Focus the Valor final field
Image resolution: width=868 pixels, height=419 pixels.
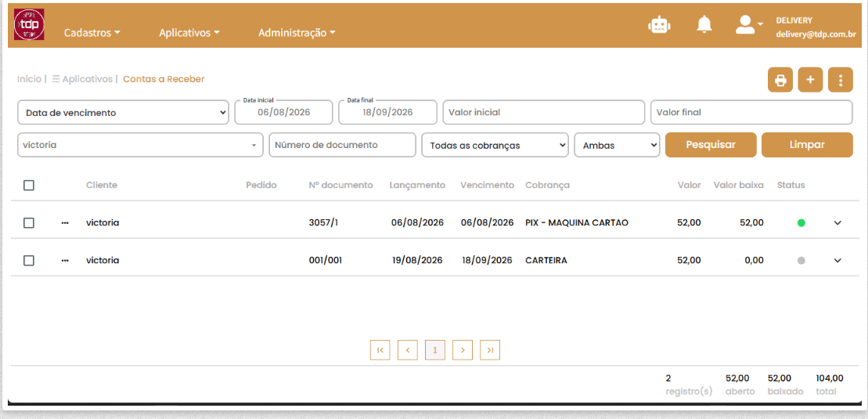[751, 113]
